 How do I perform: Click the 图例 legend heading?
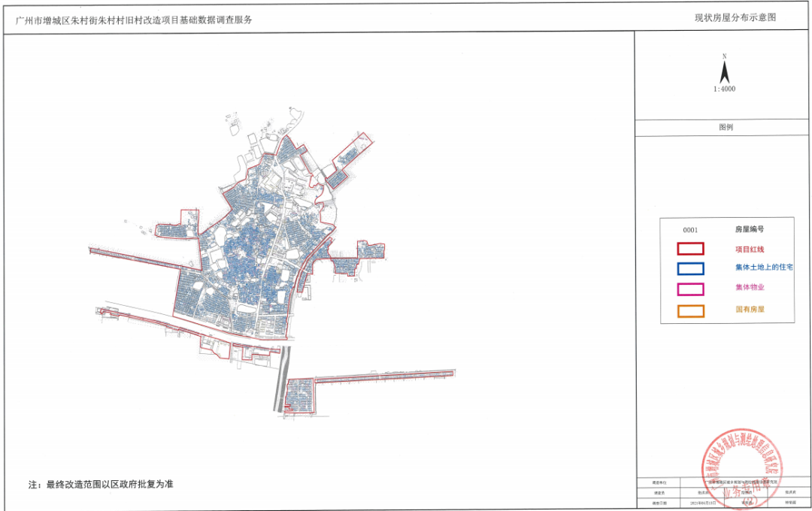pyautogui.click(x=726, y=127)
